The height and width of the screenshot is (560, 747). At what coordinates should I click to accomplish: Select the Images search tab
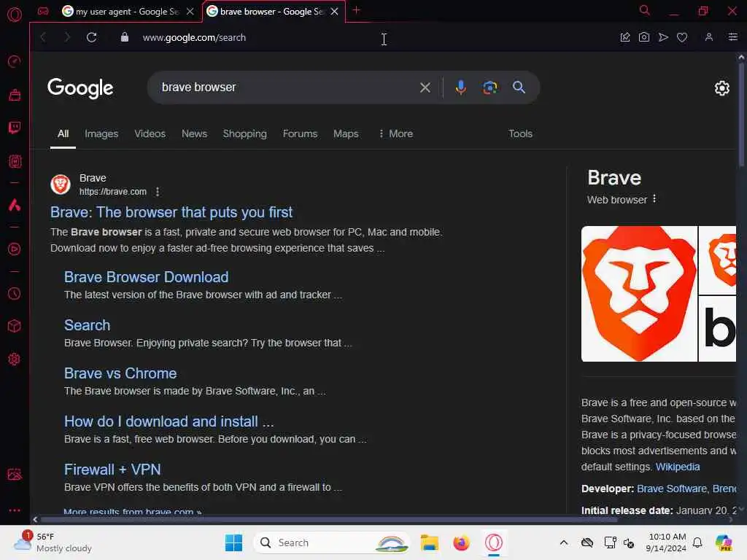pyautogui.click(x=101, y=134)
